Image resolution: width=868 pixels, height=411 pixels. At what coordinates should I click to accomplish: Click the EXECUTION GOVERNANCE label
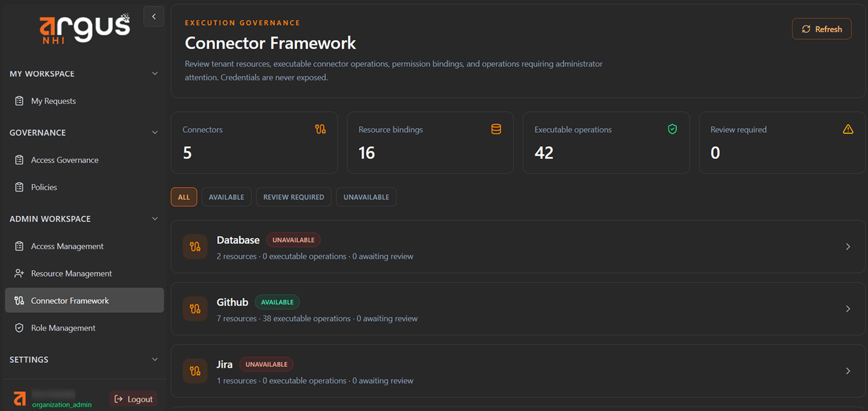(x=242, y=23)
